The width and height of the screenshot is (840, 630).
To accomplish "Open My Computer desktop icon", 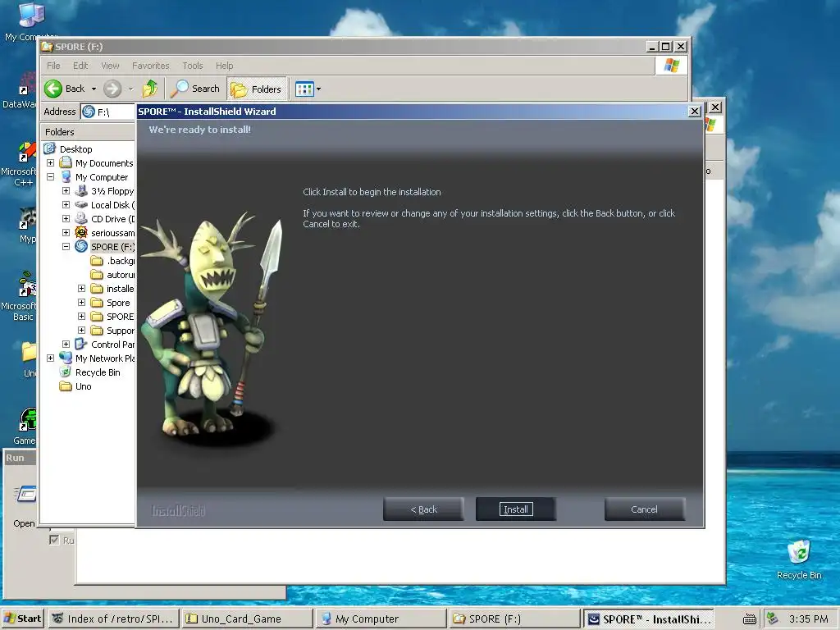I will click(31, 21).
